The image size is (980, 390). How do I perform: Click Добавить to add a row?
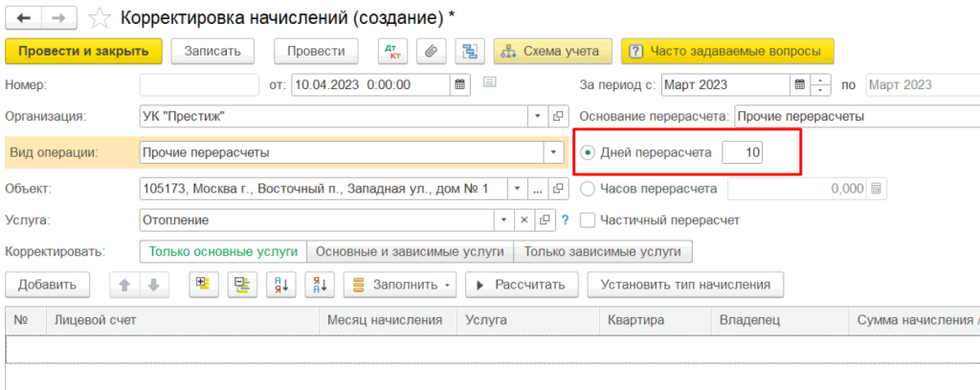click(48, 285)
